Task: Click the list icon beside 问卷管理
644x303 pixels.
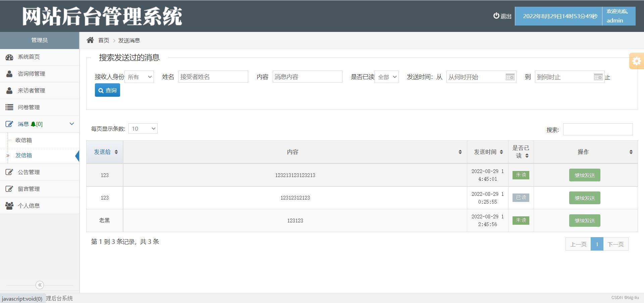Action: 9,107
